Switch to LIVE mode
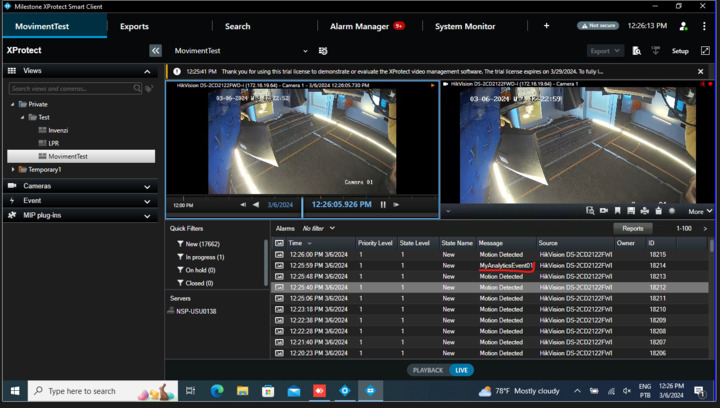This screenshot has width=720, height=408. pyautogui.click(x=461, y=370)
